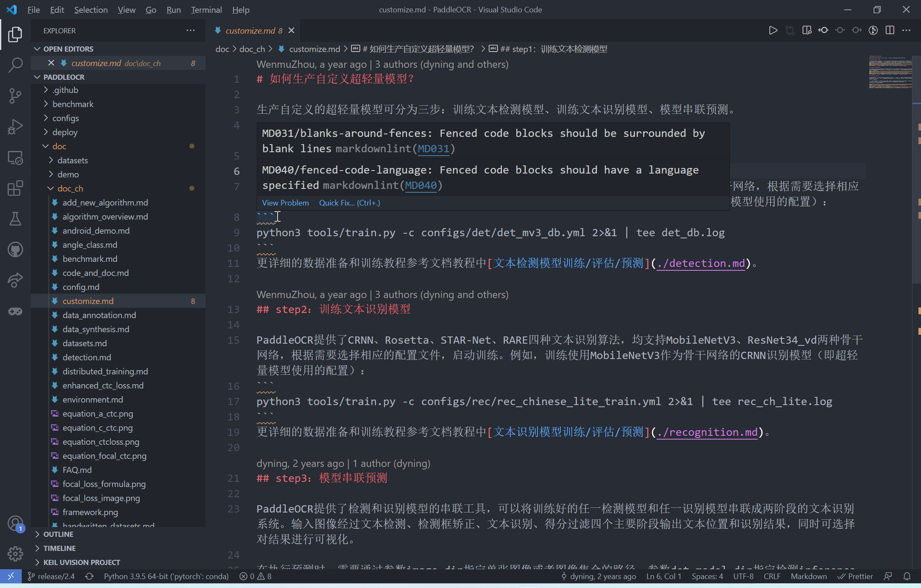Close the customize.md editor tab
Image resolution: width=921 pixels, height=588 pixels.
point(292,30)
